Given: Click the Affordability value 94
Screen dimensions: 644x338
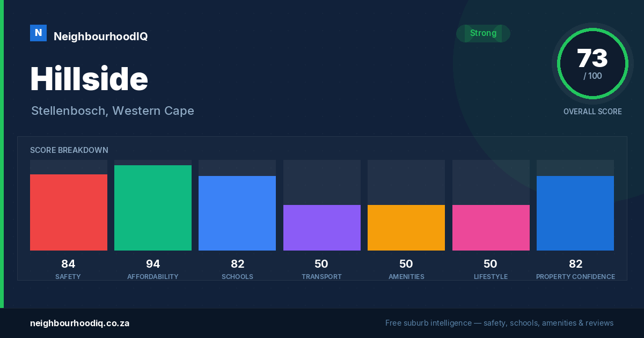Looking at the screenshot, I should (x=153, y=264).
